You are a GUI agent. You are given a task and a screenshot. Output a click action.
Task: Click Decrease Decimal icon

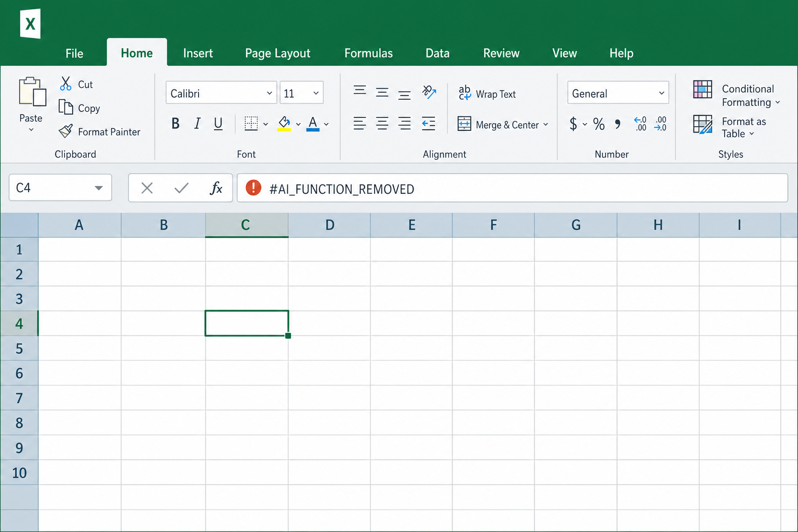click(x=660, y=124)
